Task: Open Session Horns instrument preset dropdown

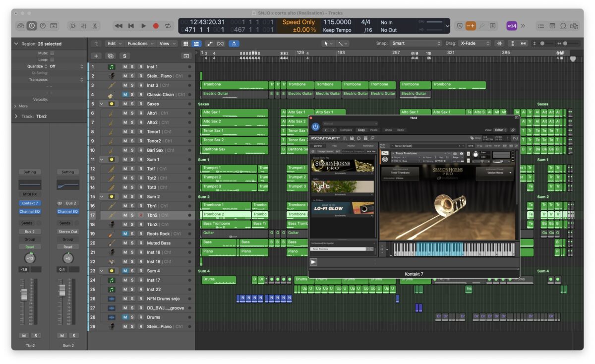Action: pos(494,173)
